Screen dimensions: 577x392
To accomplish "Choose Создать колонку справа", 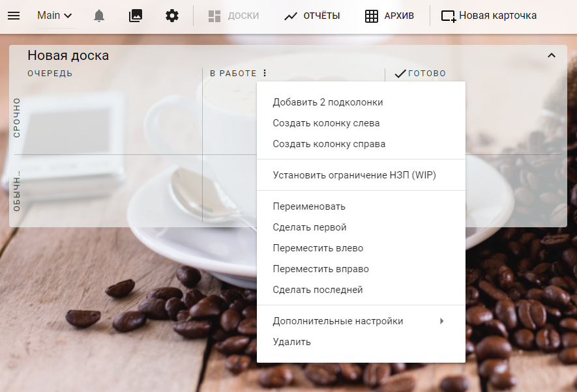I will [361, 144].
